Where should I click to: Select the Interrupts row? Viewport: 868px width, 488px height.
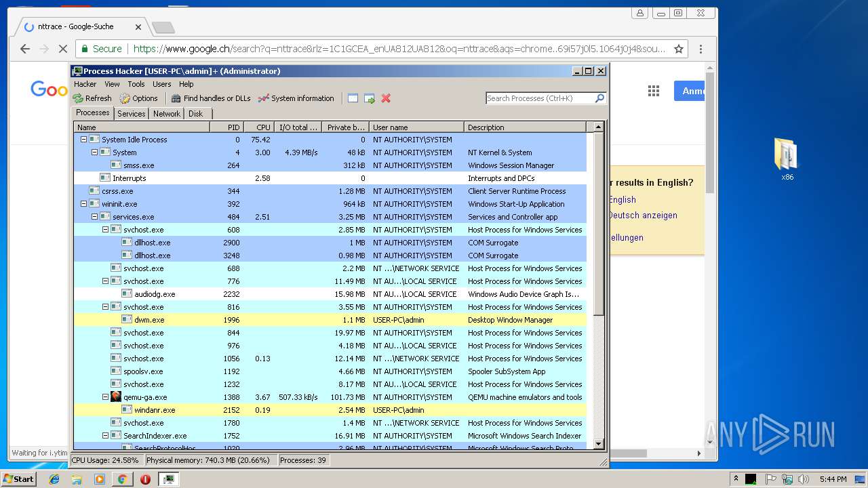(330, 178)
